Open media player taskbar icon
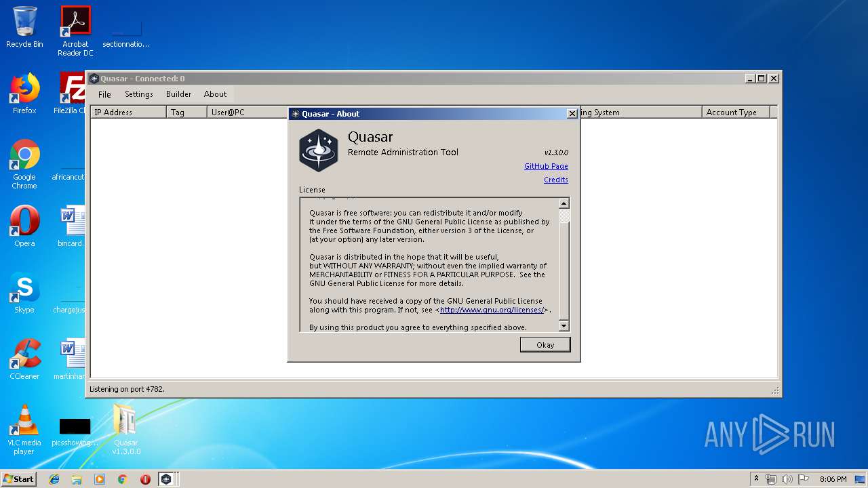Viewport: 868px width, 488px height. point(100,479)
